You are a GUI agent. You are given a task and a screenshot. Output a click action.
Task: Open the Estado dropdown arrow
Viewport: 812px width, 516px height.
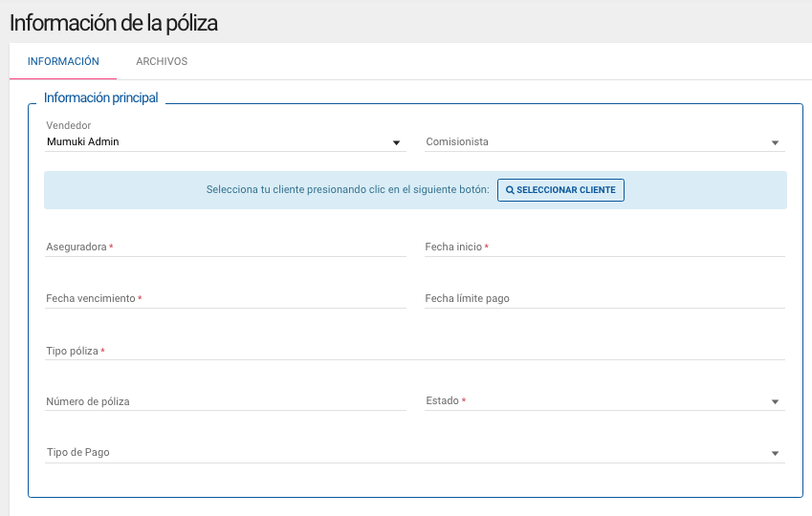(775, 401)
